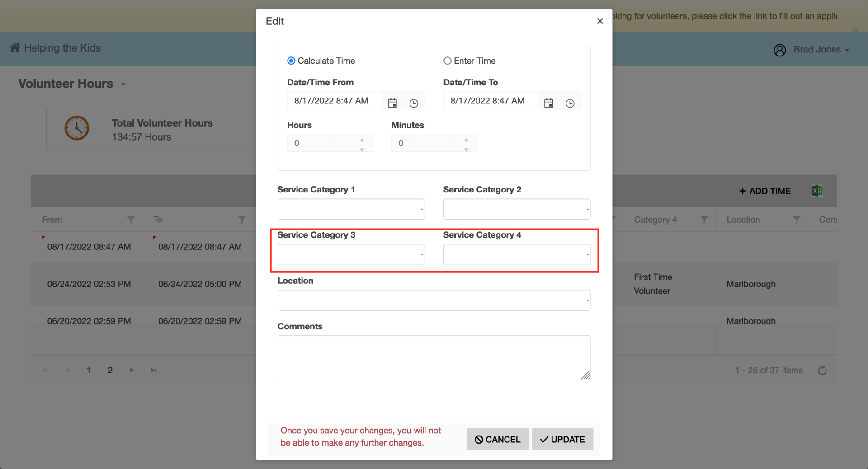
Task: Expand the Service Category 1 dropdown
Action: tap(351, 209)
